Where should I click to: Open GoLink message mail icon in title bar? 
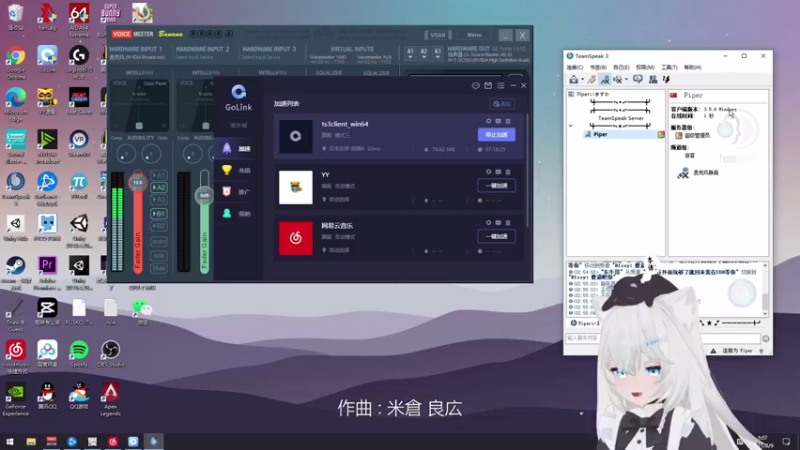488,86
